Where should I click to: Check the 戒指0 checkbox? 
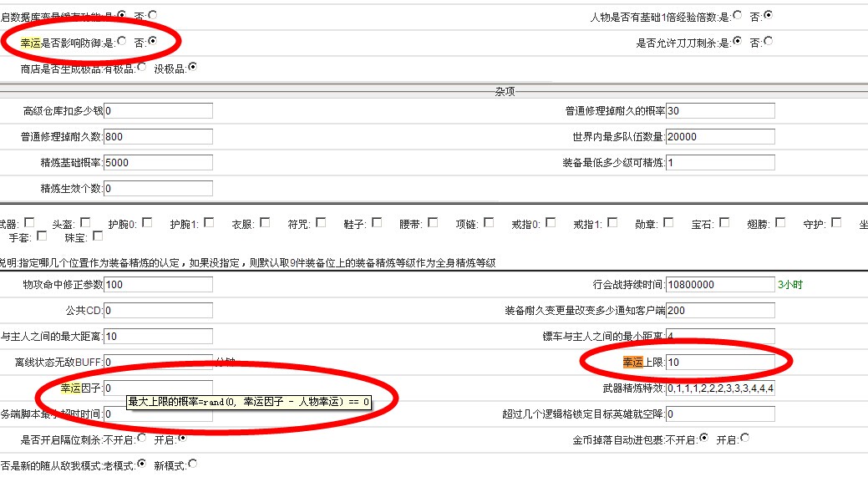551,222
